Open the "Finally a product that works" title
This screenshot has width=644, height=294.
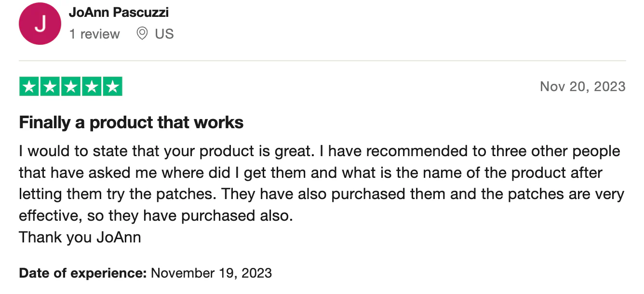click(131, 123)
